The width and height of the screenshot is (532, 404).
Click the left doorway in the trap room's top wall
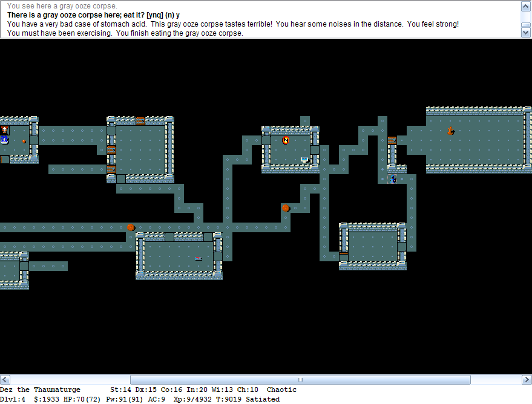point(169,237)
